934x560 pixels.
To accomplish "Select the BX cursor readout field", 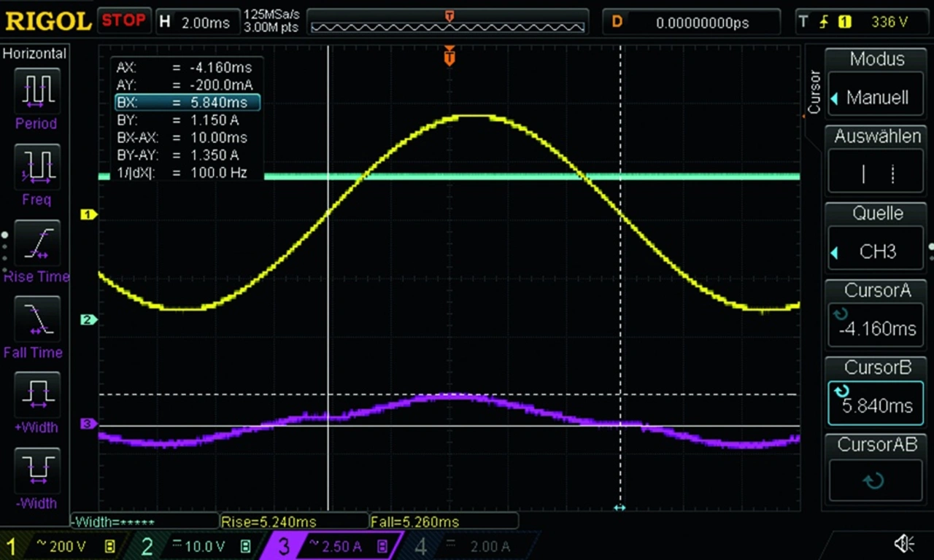I will (187, 103).
